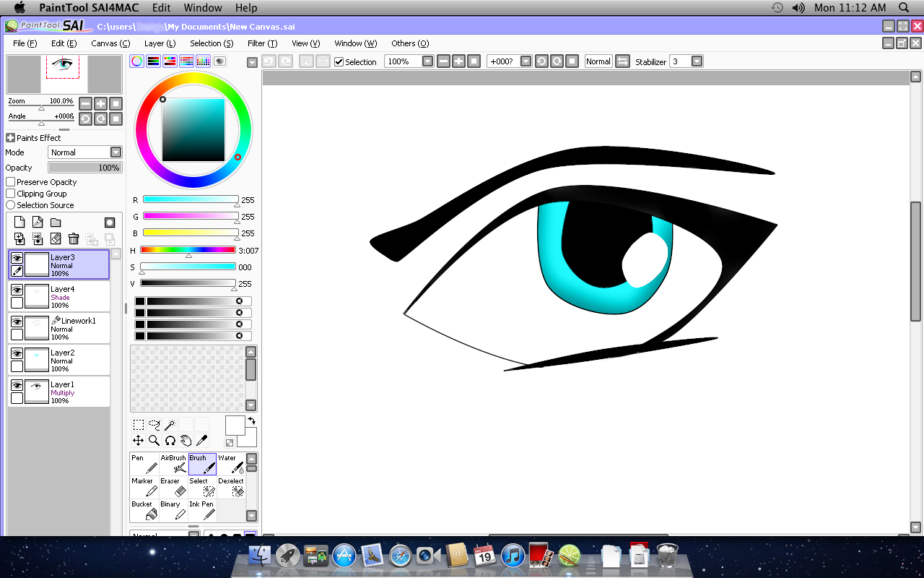
Task: Click the Spotlight search icon in menu bar
Action: coord(904,8)
